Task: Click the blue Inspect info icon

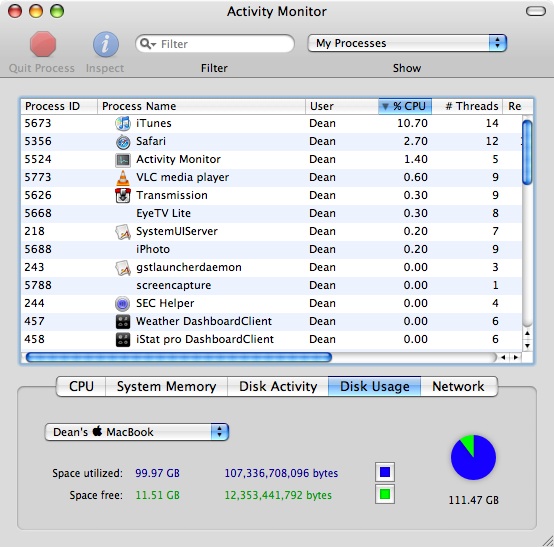Action: [x=106, y=44]
